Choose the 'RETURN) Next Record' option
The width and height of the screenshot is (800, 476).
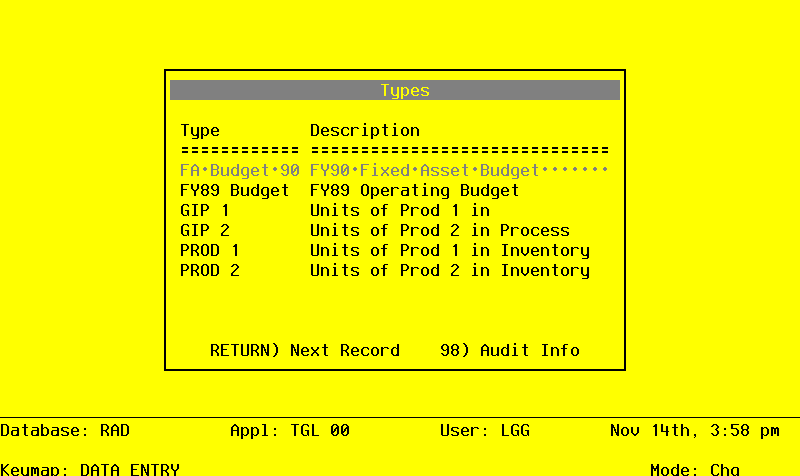point(305,350)
